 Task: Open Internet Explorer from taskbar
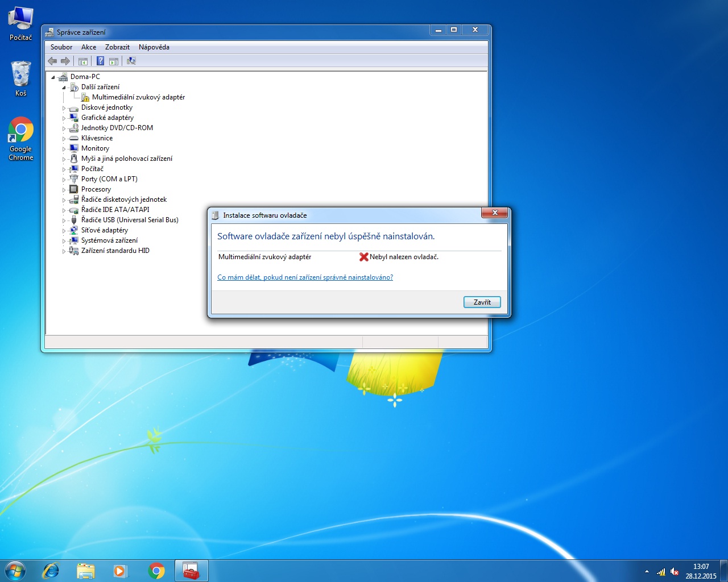click(51, 571)
